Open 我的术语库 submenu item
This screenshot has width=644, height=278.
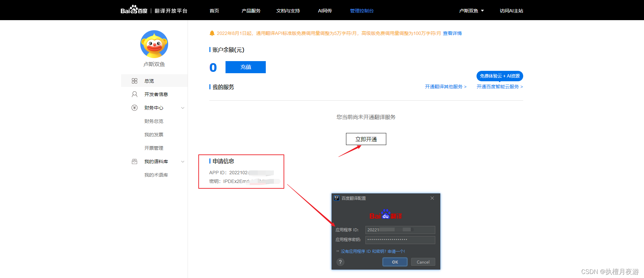(x=156, y=175)
